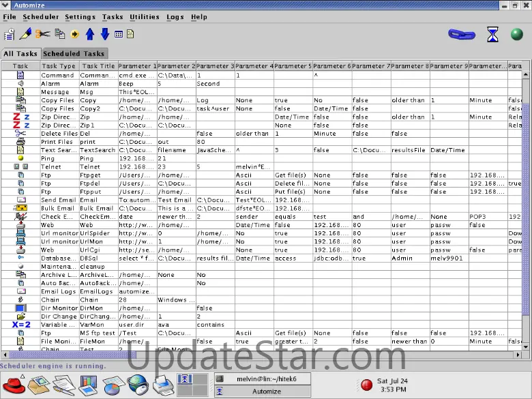Open the Scheduler menu
Viewport: 532px width, 399px height.
point(40,16)
